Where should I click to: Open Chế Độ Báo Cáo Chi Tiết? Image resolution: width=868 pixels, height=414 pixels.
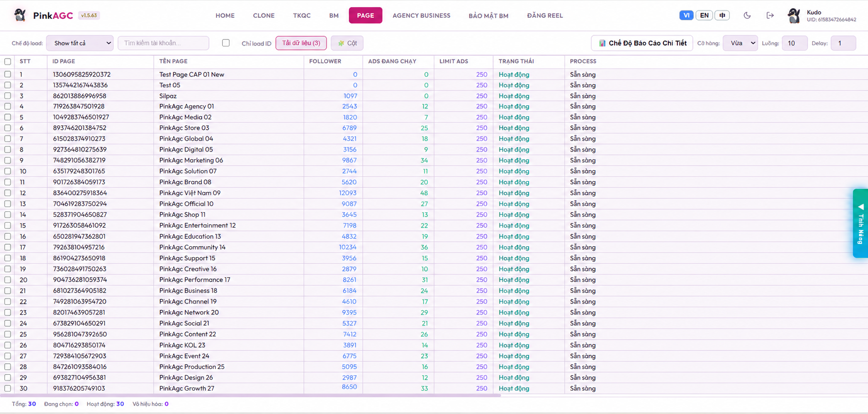642,43
